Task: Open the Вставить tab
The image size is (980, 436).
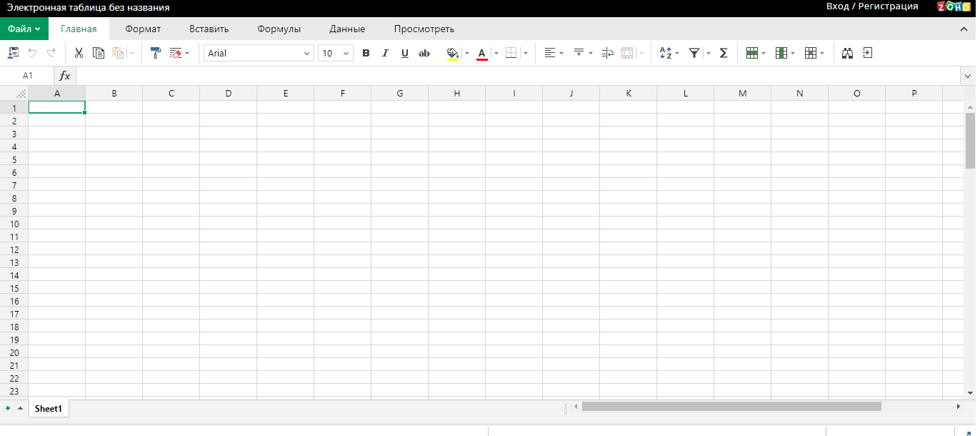Action: click(x=209, y=29)
